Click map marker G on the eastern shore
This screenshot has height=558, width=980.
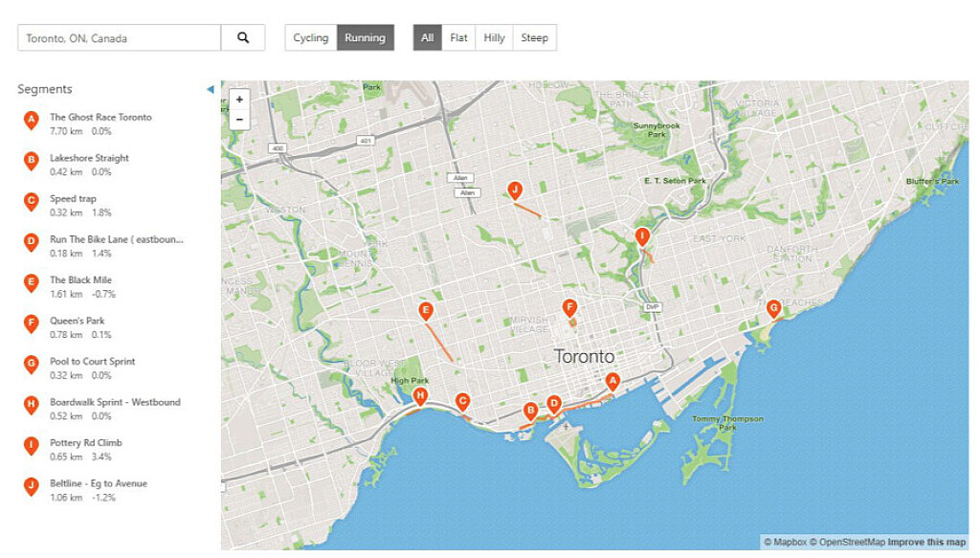[x=773, y=307]
